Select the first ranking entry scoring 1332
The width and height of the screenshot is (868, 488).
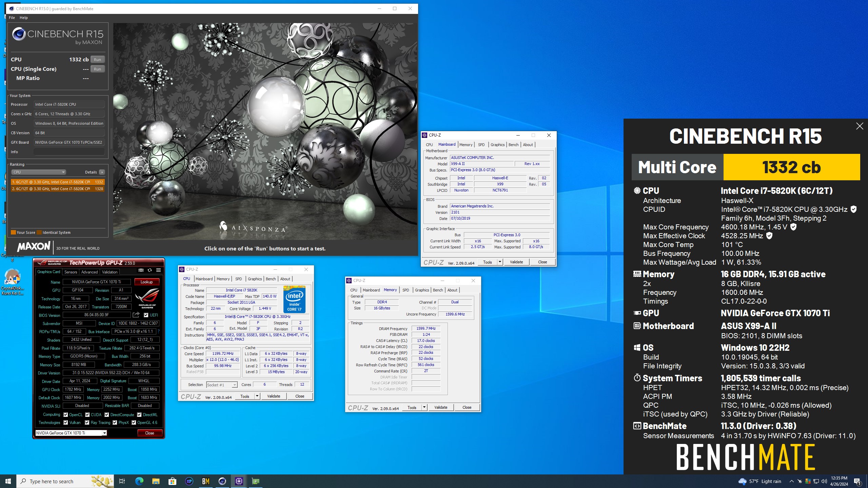58,182
